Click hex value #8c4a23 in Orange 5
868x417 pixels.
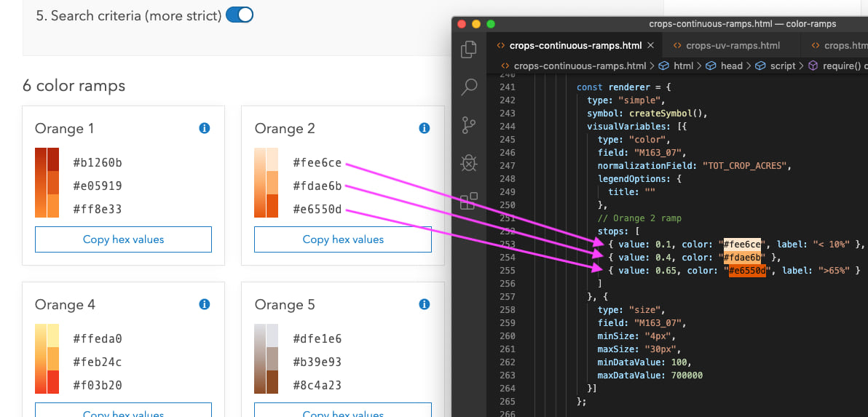317,386
